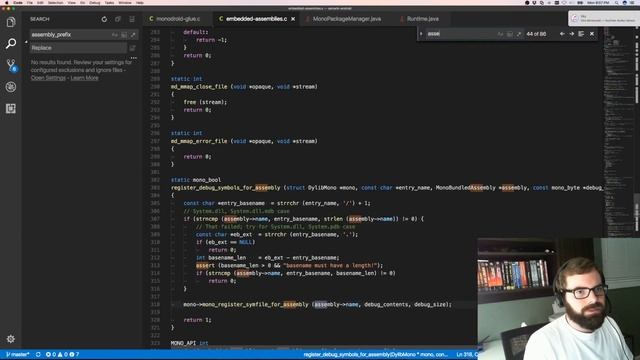Image resolution: width=640 pixels, height=360 pixels.
Task: Open the Debug view in the activity bar
Action: coord(11,87)
